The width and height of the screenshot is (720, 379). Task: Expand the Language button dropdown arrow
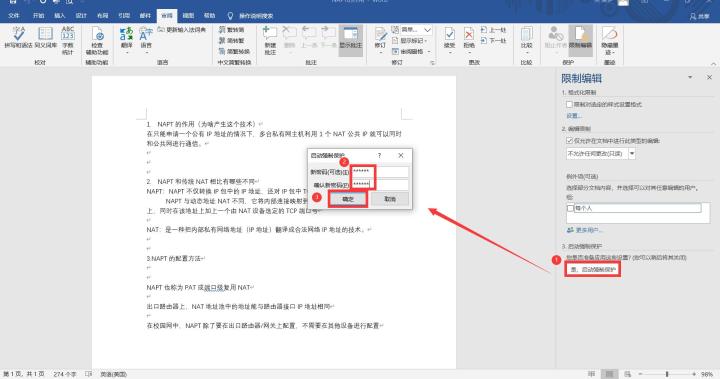tap(146, 52)
